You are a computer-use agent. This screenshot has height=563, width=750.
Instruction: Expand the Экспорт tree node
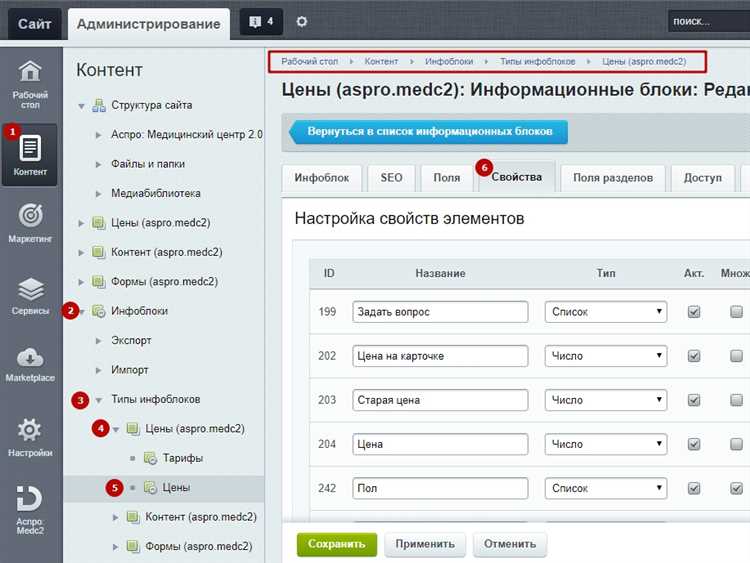point(99,341)
